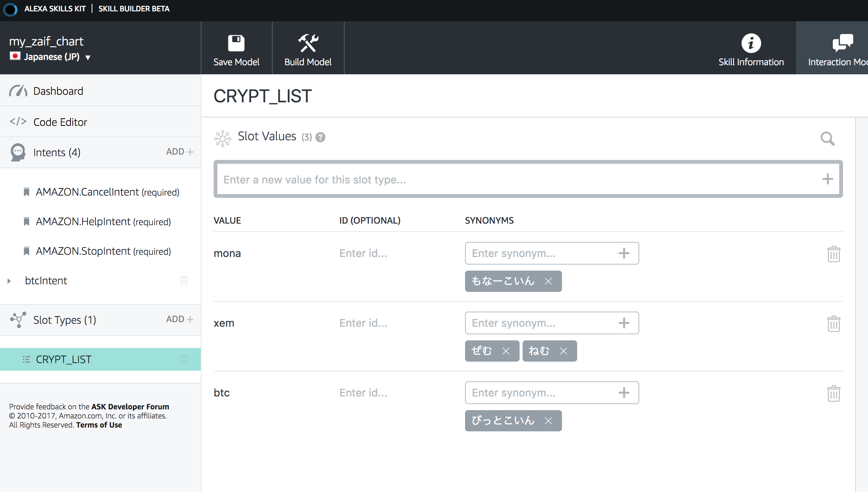Click plus to add new slot value
This screenshot has width=868, height=492.
tap(828, 179)
